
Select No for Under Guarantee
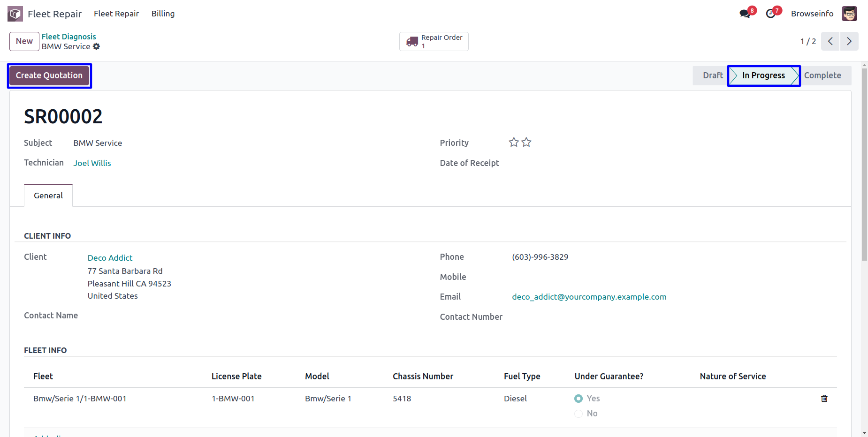tap(579, 414)
